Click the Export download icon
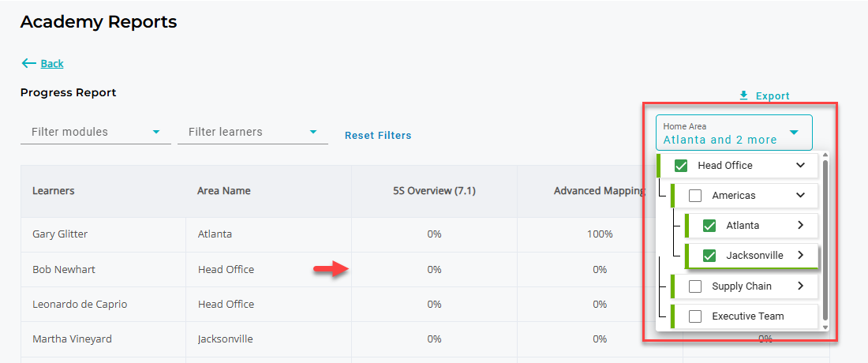 tap(744, 95)
